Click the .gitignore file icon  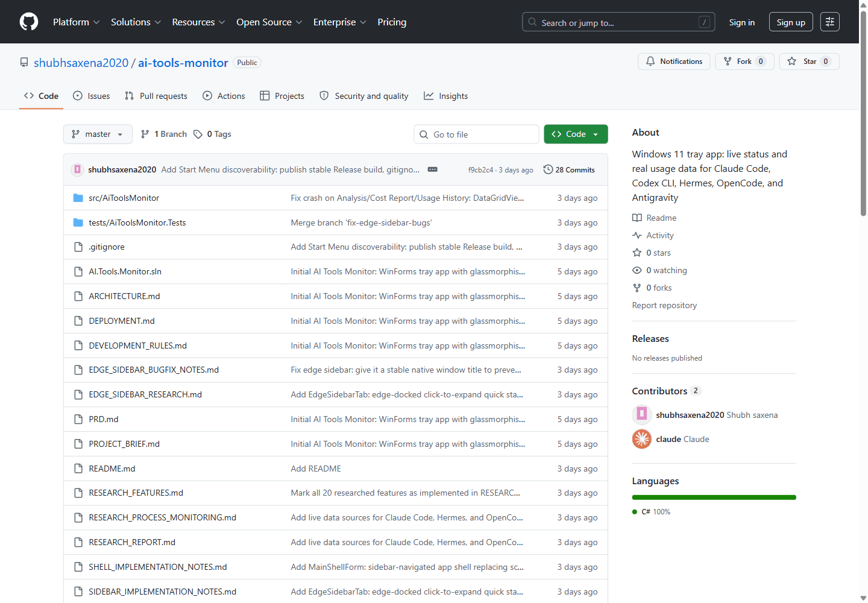click(x=78, y=247)
